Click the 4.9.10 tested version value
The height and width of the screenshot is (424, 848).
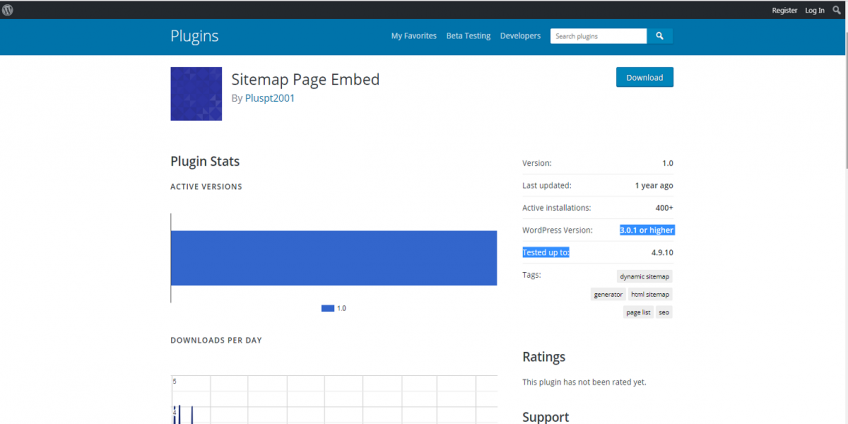click(662, 252)
